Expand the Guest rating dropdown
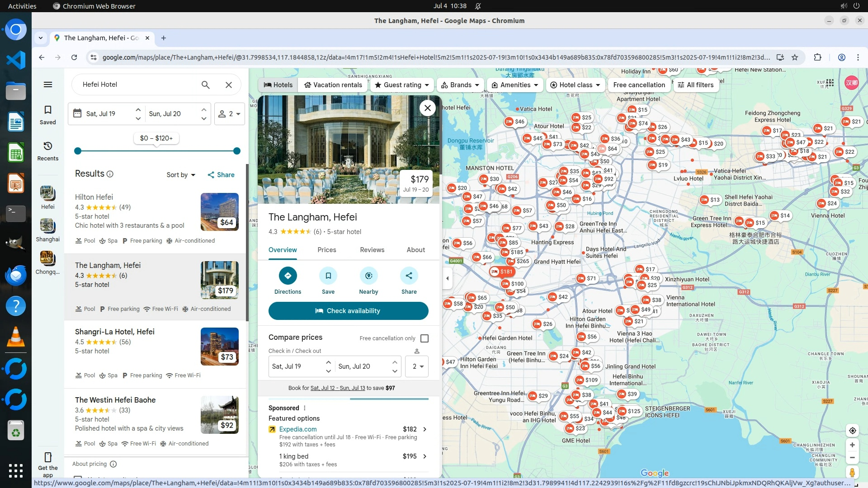This screenshot has width=868, height=488. click(402, 85)
